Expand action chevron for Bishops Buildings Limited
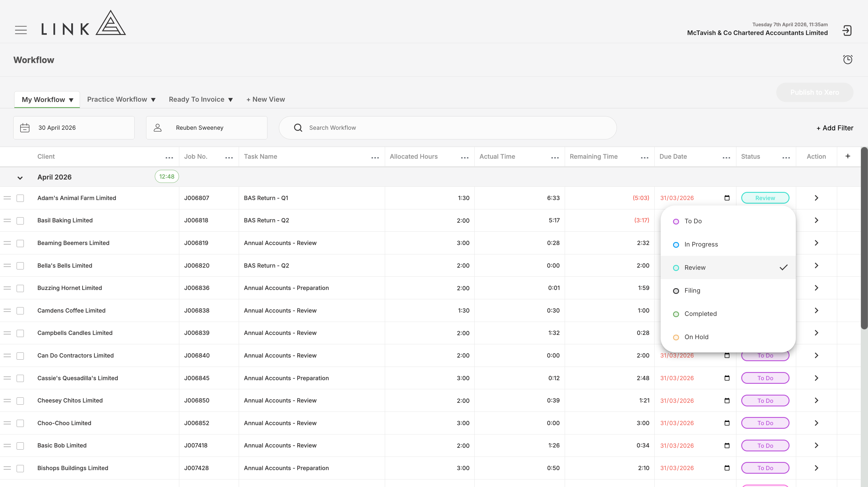The width and height of the screenshot is (868, 487). [816, 468]
